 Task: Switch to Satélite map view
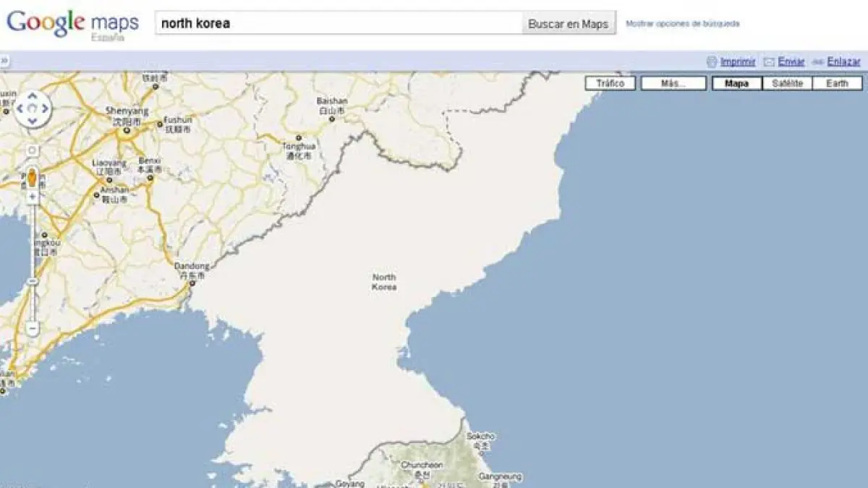pyautogui.click(x=787, y=83)
